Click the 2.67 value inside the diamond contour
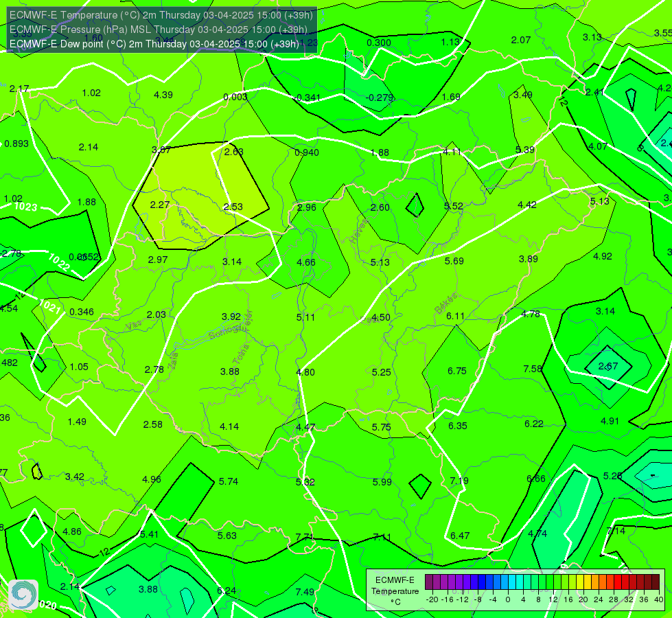 point(608,366)
